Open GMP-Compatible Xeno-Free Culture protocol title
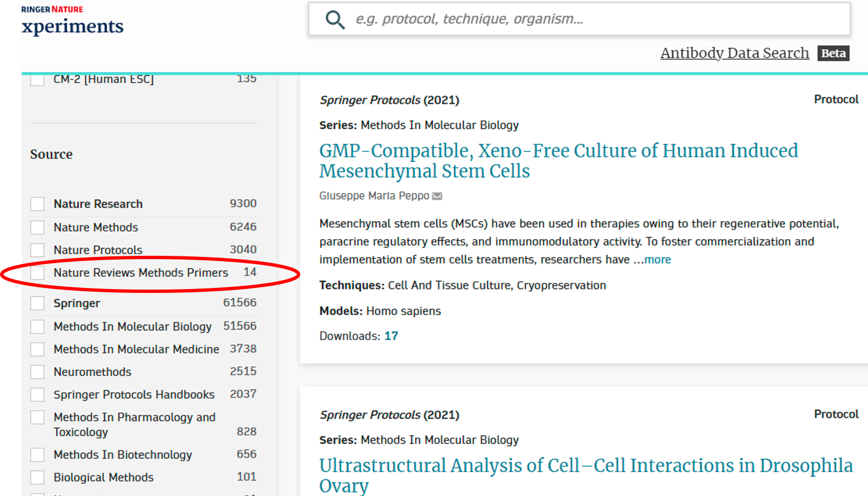The height and width of the screenshot is (496, 868). click(558, 161)
